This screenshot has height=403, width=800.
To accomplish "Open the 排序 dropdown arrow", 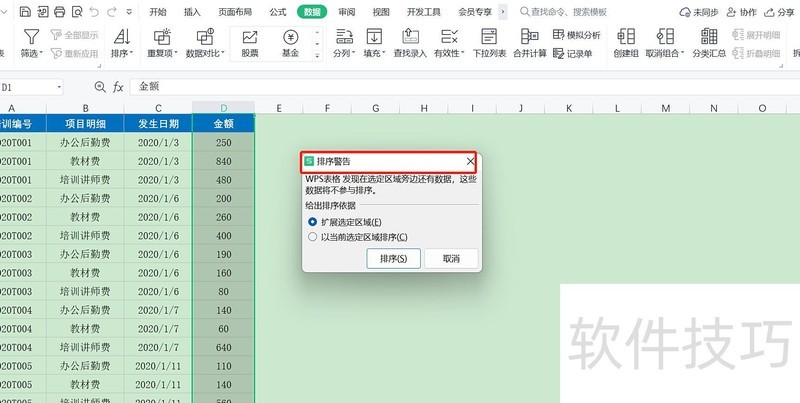I will point(131,53).
